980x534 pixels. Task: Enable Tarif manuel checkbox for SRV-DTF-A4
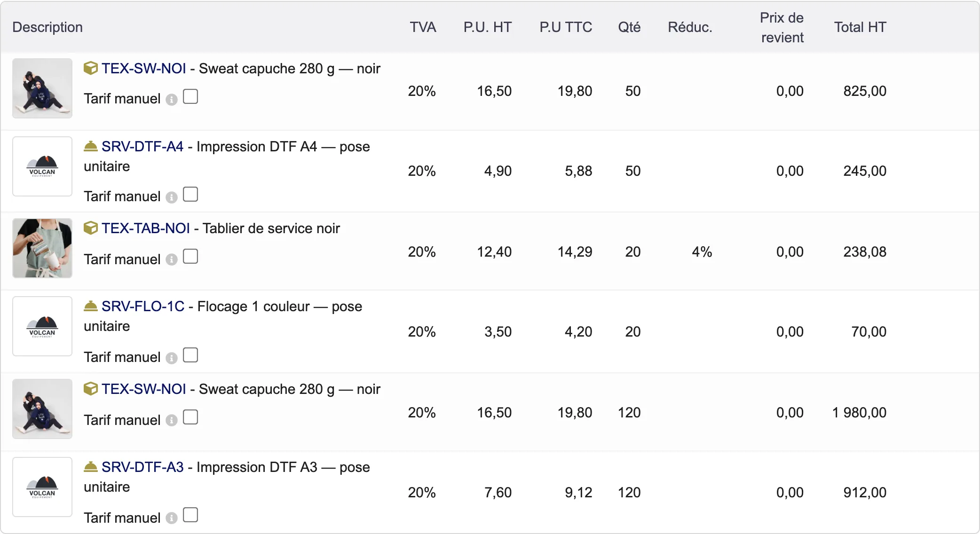coord(190,194)
